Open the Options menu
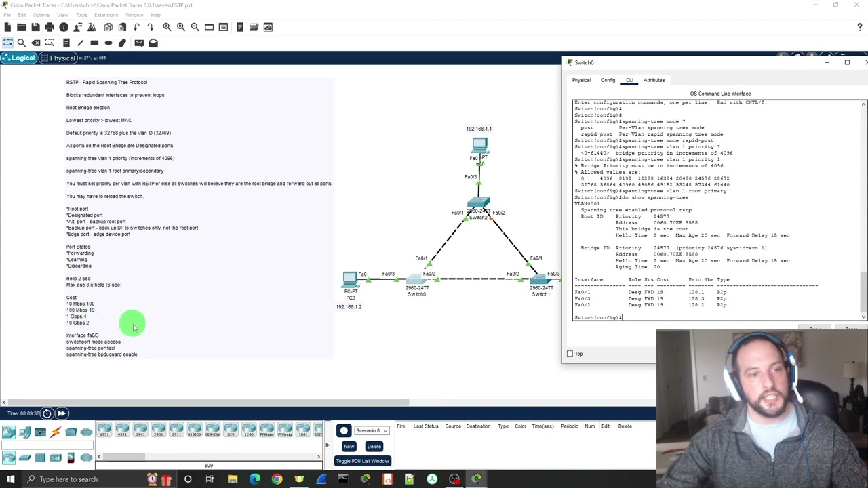 (x=41, y=15)
